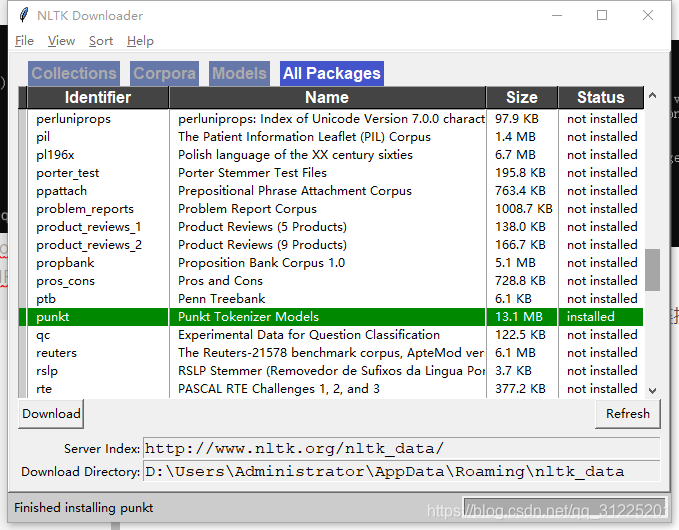Click the 1008.7 KB size cell

point(524,209)
